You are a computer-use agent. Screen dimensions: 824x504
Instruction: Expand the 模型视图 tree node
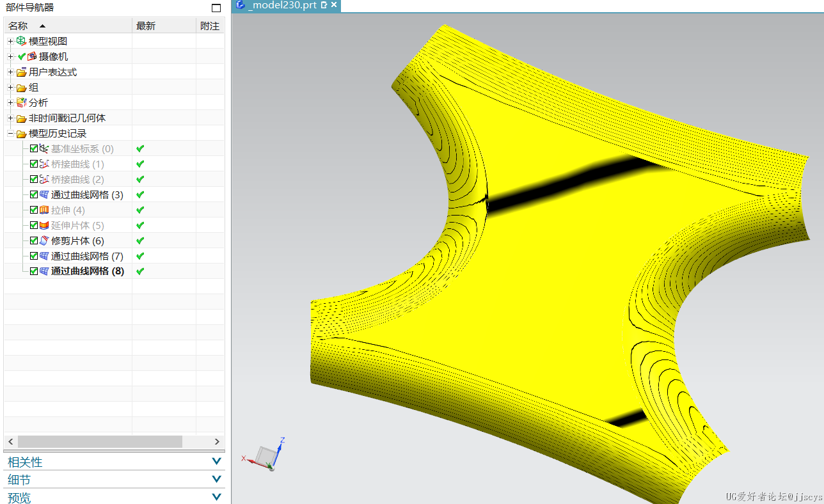(x=10, y=42)
